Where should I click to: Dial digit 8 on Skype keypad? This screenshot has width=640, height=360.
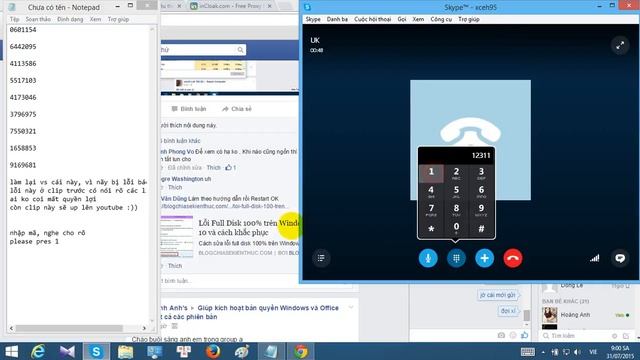[x=456, y=210]
